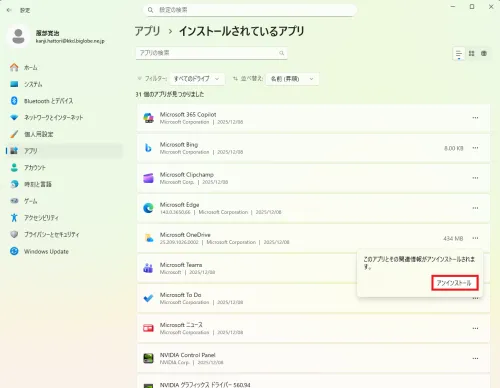The height and width of the screenshot is (388, 500).
Task: Open 個人用設定 in the sidebar
Action: (64, 134)
